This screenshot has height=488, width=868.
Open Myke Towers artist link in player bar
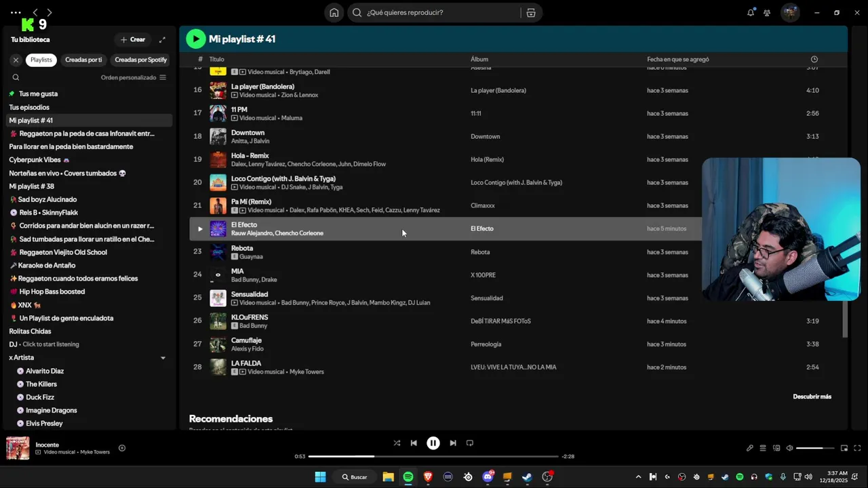pos(95,452)
